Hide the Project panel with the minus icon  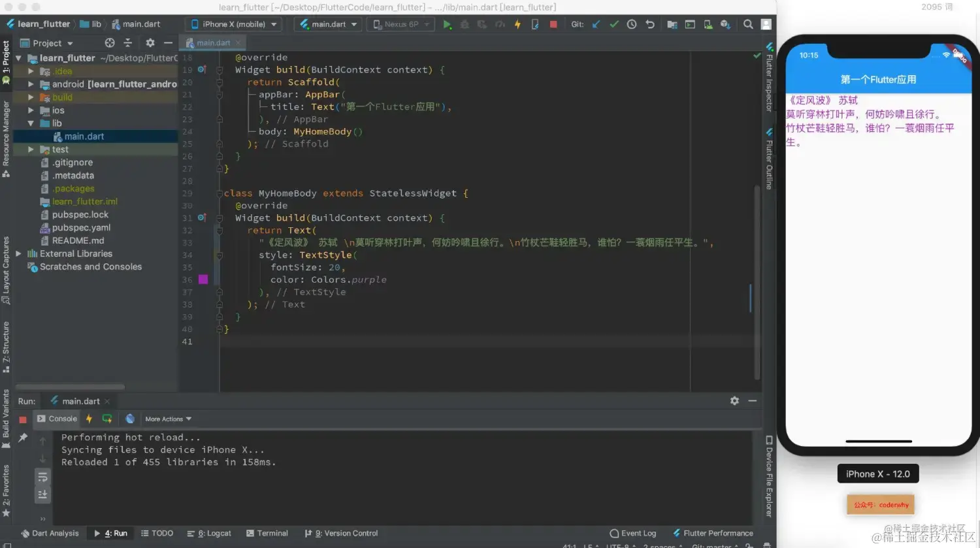(168, 42)
